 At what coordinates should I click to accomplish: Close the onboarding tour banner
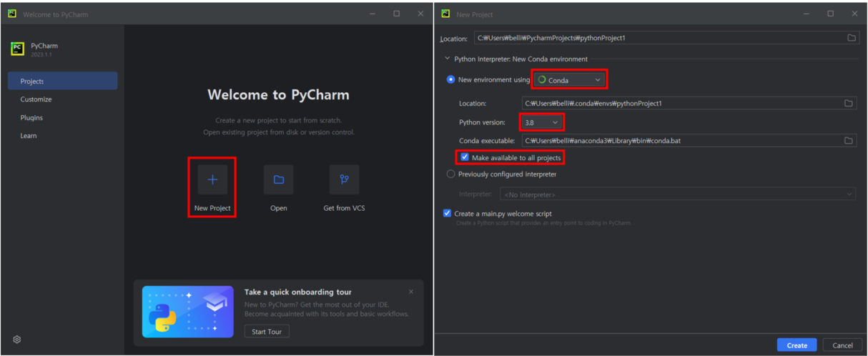pos(411,292)
